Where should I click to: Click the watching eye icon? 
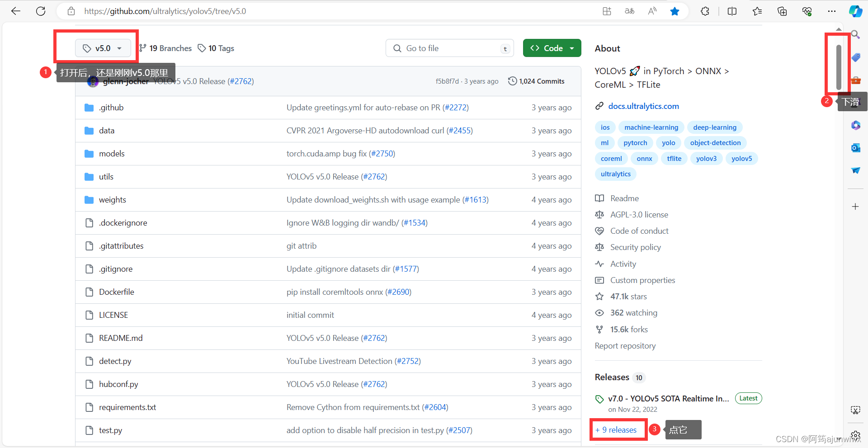coord(599,313)
